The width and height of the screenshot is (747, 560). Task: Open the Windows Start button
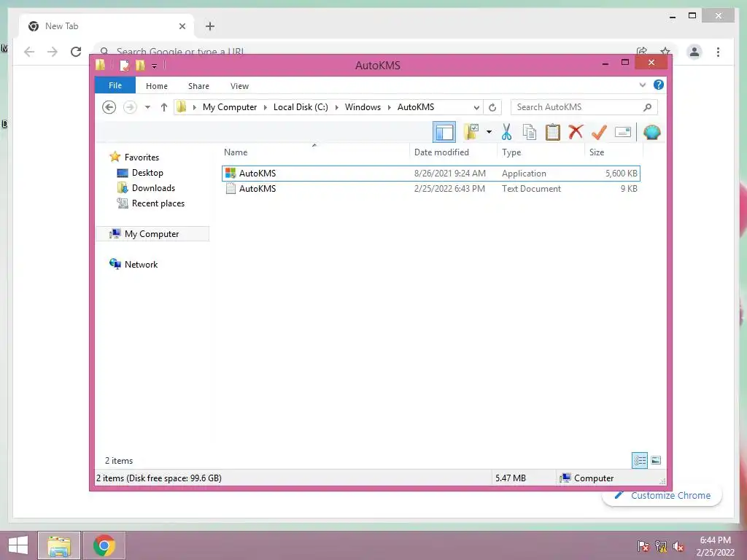point(18,545)
